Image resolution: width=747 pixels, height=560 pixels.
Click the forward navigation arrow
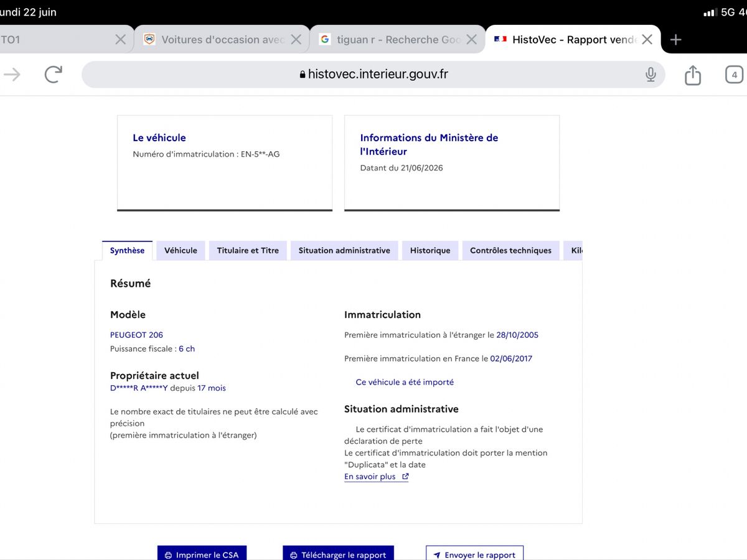coord(12,75)
